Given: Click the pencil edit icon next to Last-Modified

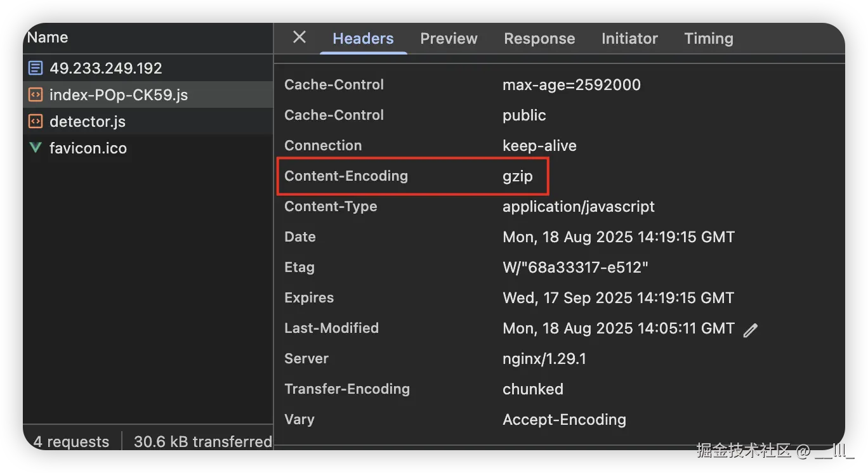Looking at the screenshot, I should [x=751, y=330].
